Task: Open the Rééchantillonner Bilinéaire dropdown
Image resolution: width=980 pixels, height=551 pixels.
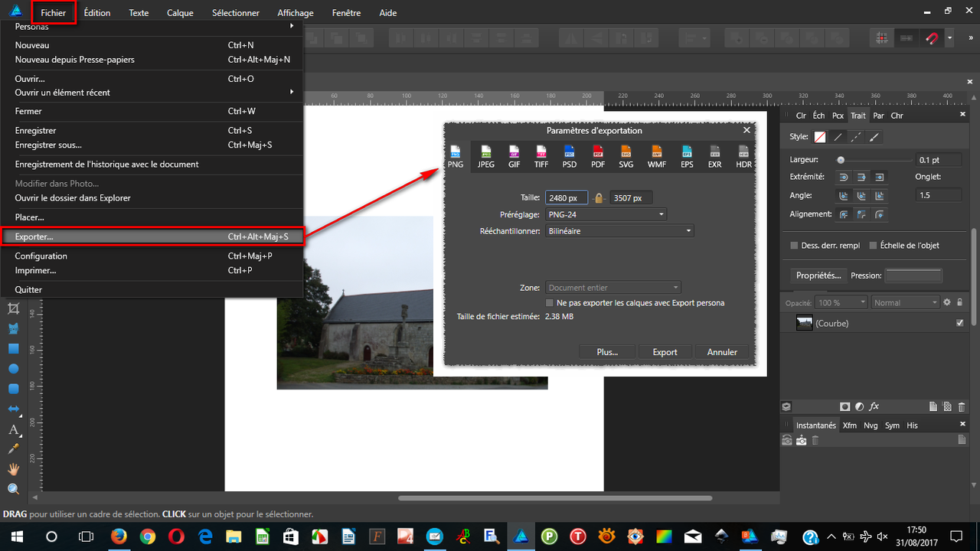Action: (x=620, y=231)
